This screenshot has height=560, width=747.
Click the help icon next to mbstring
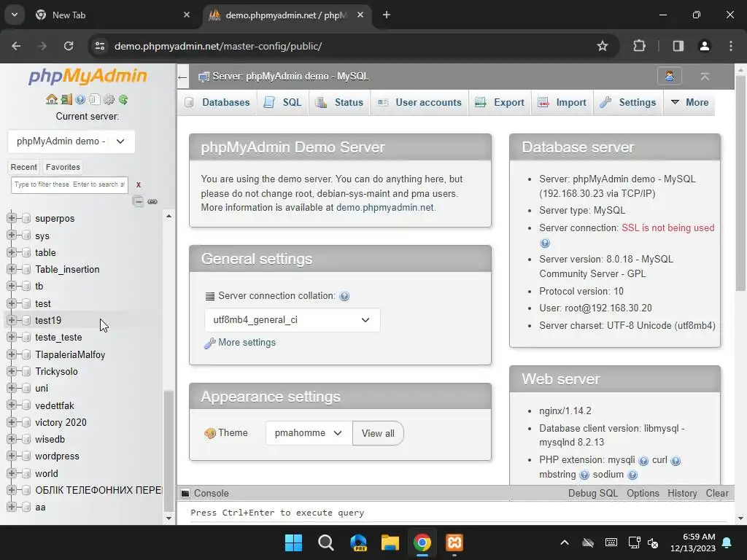tap(584, 475)
